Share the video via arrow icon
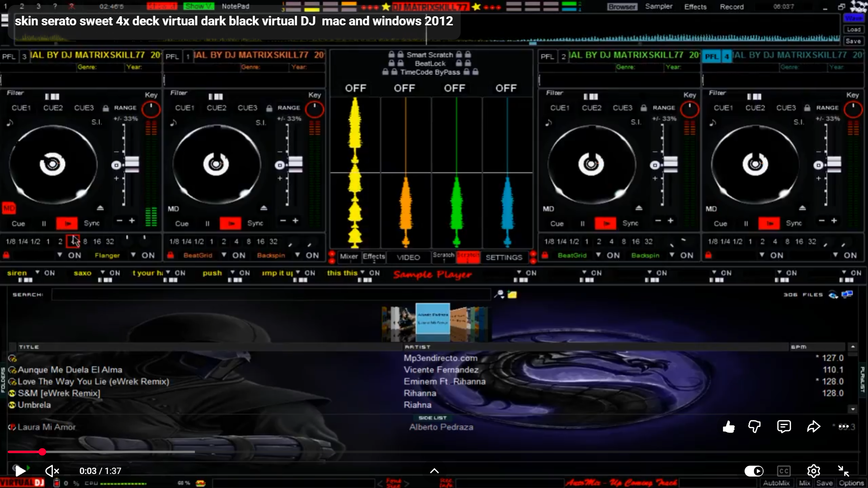Viewport: 868px width, 488px height. 813,427
